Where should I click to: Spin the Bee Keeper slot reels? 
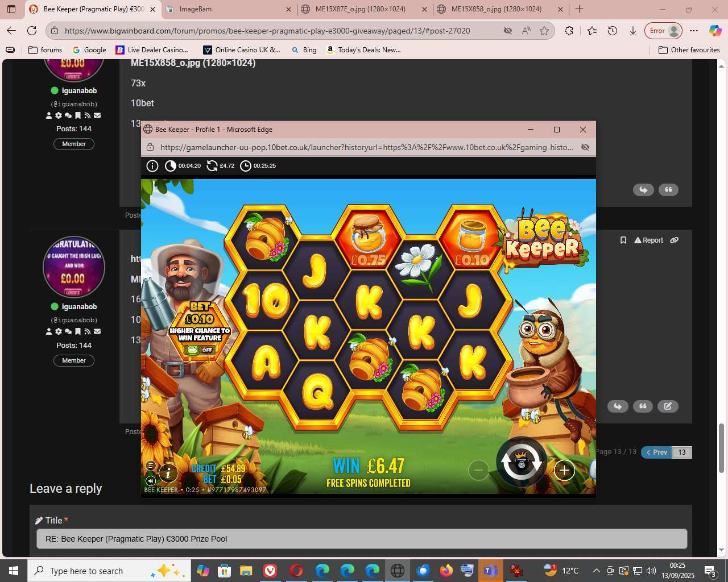point(521,463)
